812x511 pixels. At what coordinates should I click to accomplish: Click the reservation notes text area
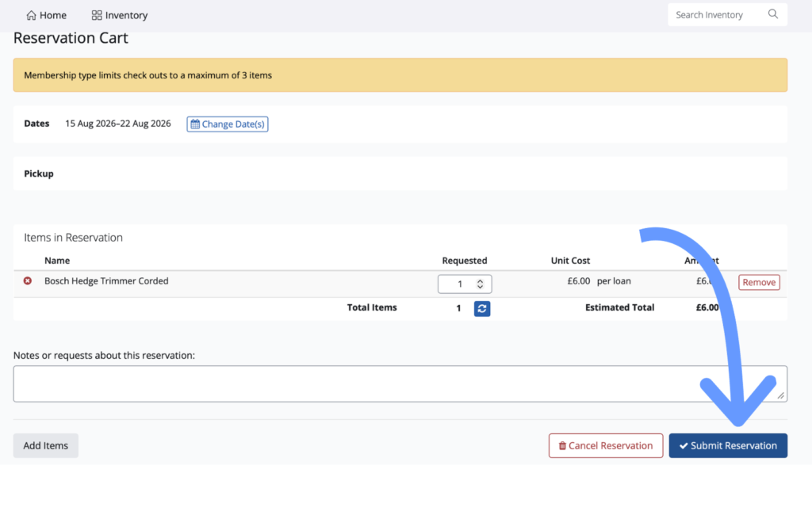(x=400, y=383)
